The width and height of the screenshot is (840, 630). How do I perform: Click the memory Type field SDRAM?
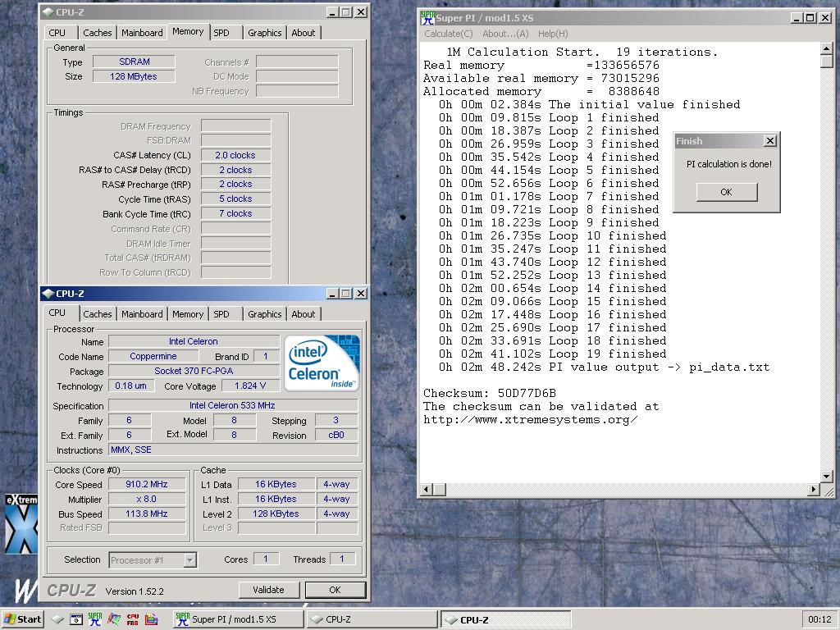click(x=134, y=62)
